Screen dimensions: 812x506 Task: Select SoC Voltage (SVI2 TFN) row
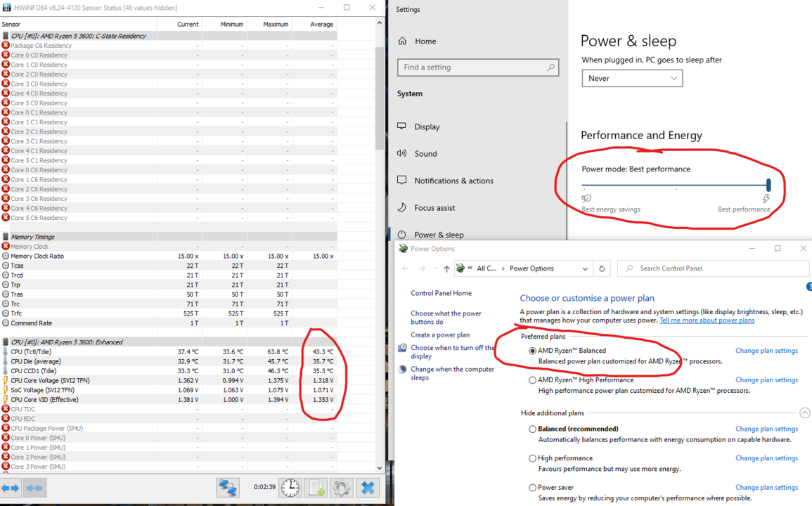[168, 390]
